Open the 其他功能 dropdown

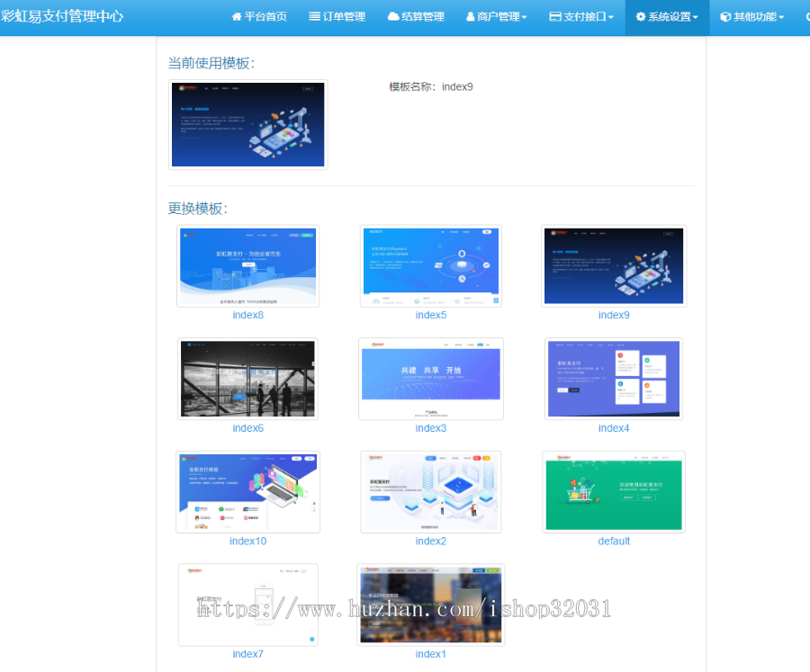tap(752, 16)
